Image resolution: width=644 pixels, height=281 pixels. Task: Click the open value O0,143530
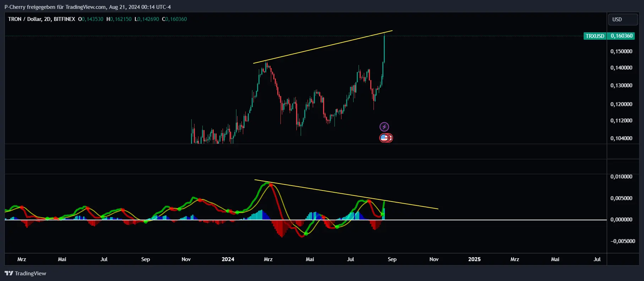click(91, 19)
